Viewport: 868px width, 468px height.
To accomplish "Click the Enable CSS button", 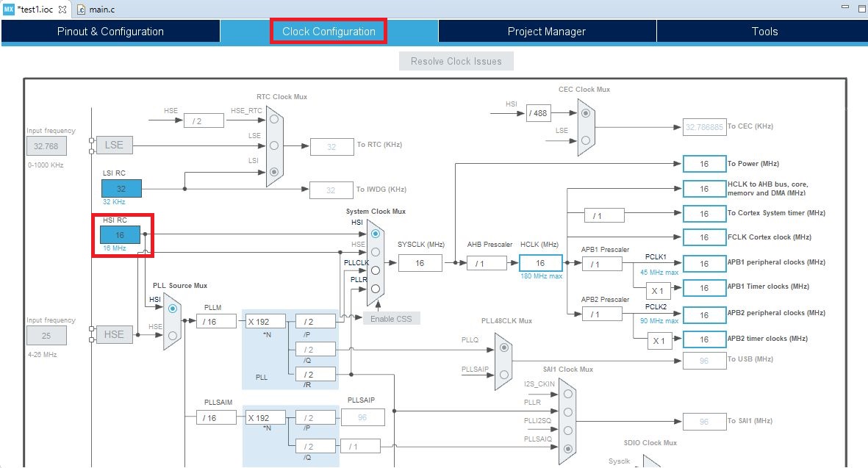I will (x=392, y=318).
